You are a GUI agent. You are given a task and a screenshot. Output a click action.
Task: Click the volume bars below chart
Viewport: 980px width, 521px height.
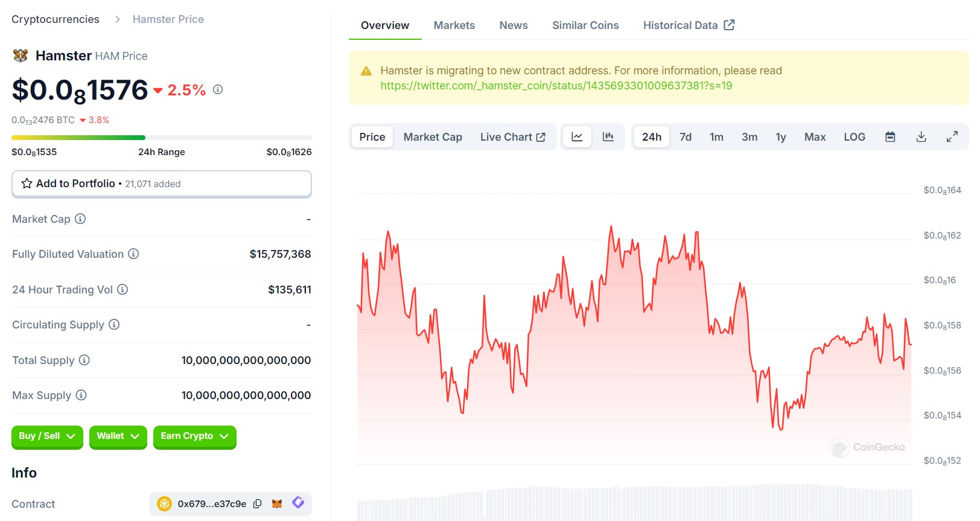pos(634,502)
